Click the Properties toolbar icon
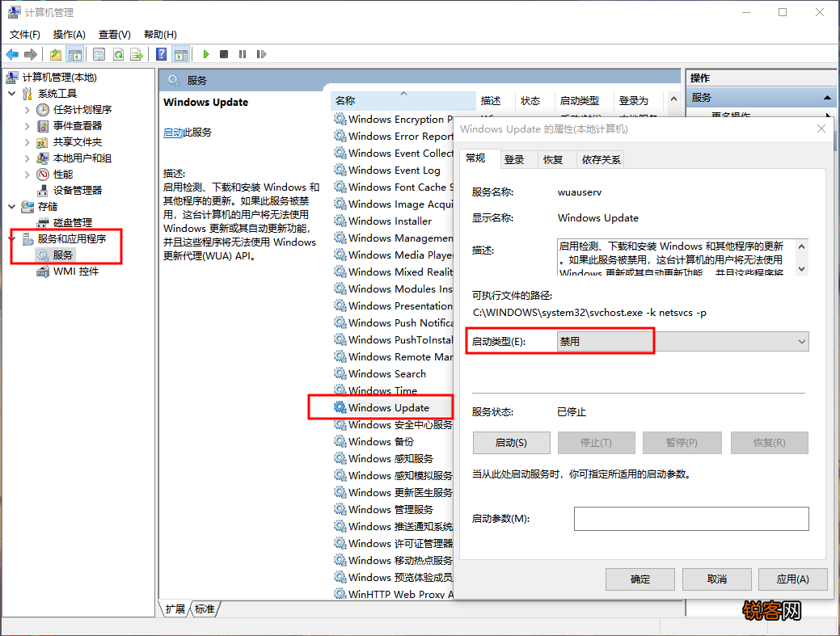This screenshot has height=636, width=840. point(99,54)
